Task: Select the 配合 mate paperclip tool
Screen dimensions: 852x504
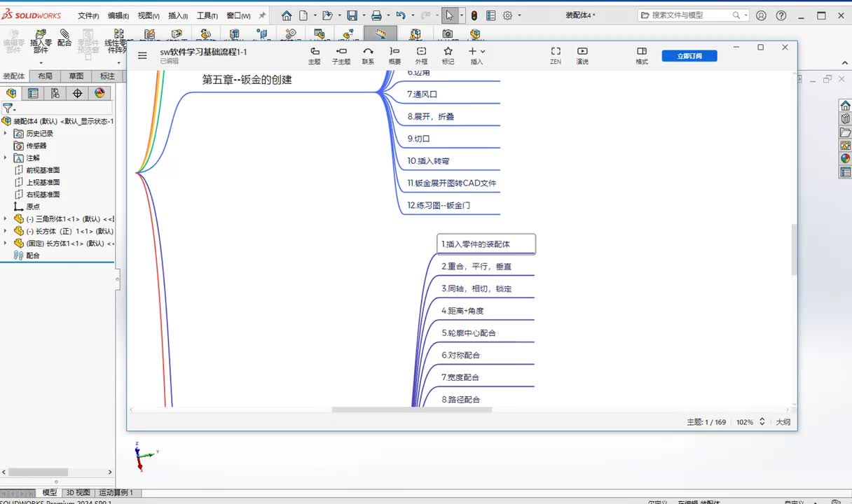Action: coord(64,38)
